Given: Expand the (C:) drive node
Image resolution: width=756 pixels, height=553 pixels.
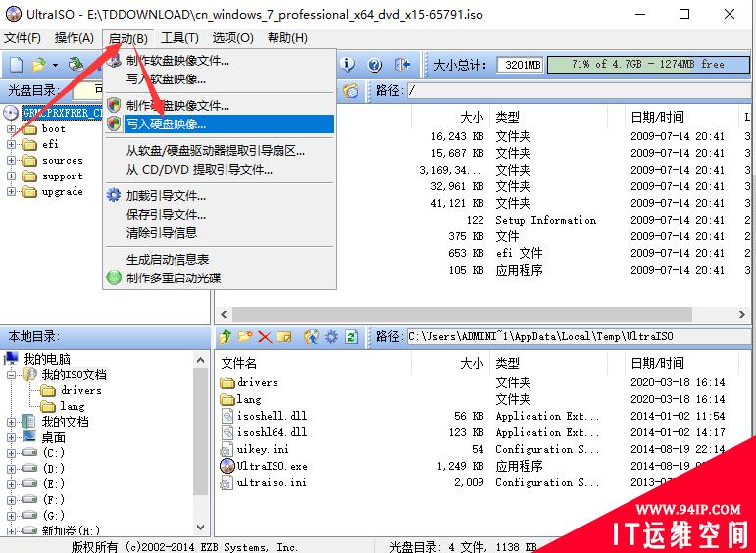Looking at the screenshot, I should 11,453.
